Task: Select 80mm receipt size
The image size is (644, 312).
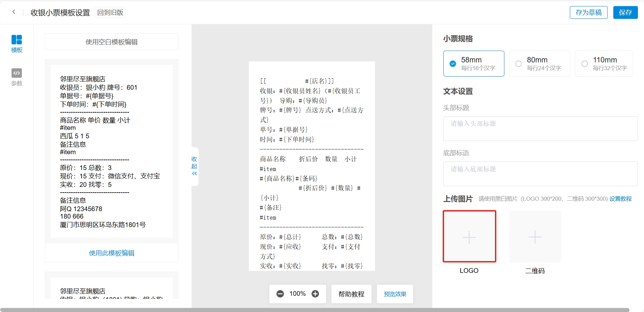Action: pos(539,63)
